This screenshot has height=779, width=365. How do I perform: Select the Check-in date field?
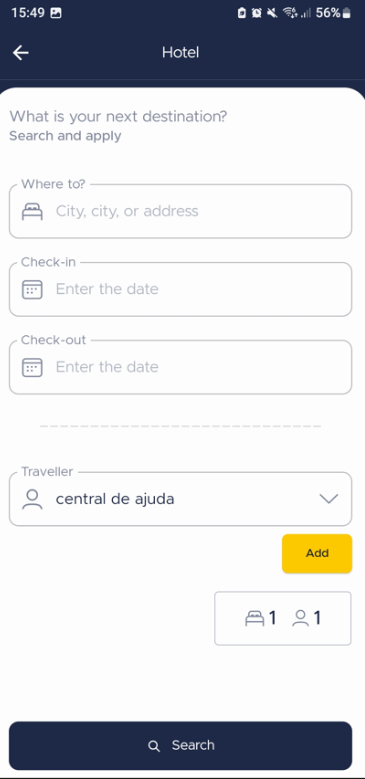tap(180, 289)
